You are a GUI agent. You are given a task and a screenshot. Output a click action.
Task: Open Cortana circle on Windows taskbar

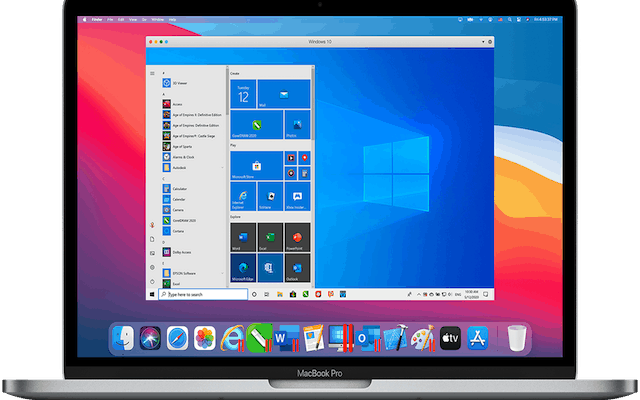[x=254, y=294]
